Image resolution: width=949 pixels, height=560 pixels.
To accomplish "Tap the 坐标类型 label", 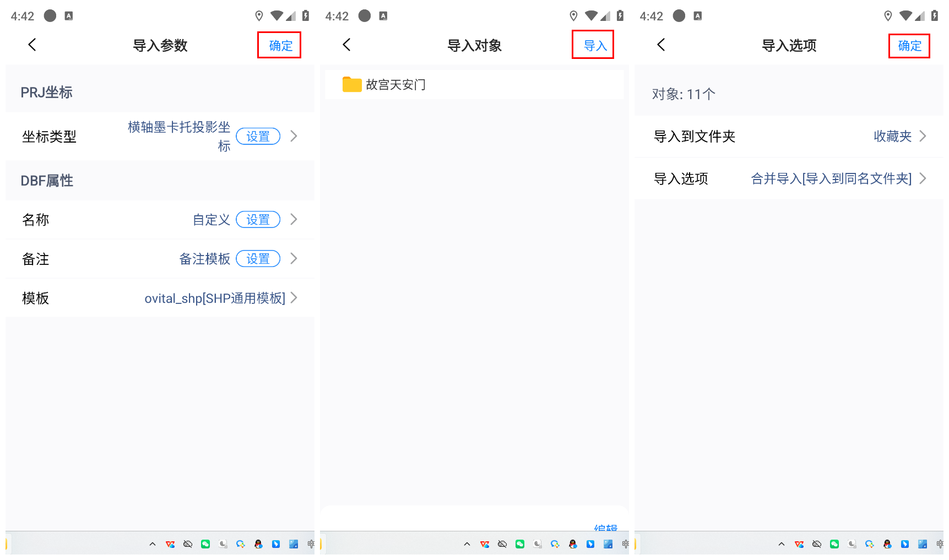I will 49,137.
